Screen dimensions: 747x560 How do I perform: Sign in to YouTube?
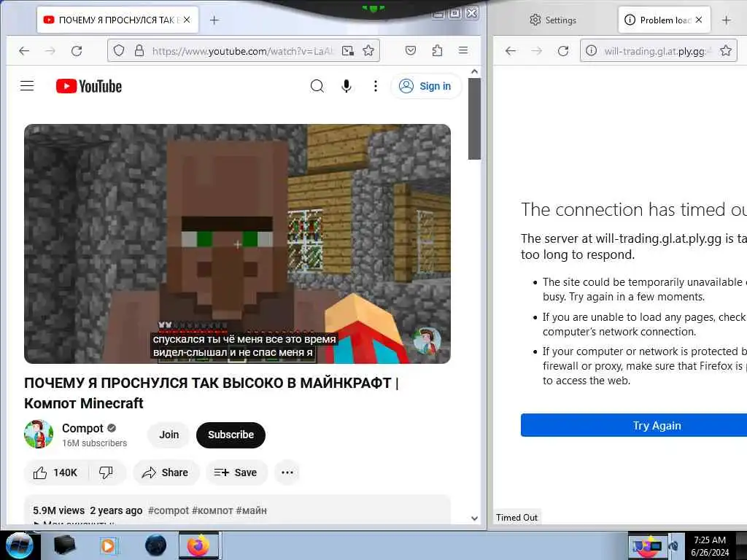425,86
